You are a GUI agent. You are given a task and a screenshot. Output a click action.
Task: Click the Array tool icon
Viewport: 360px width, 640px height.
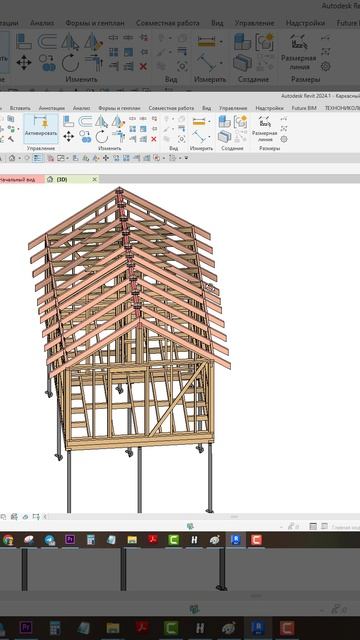(133, 129)
